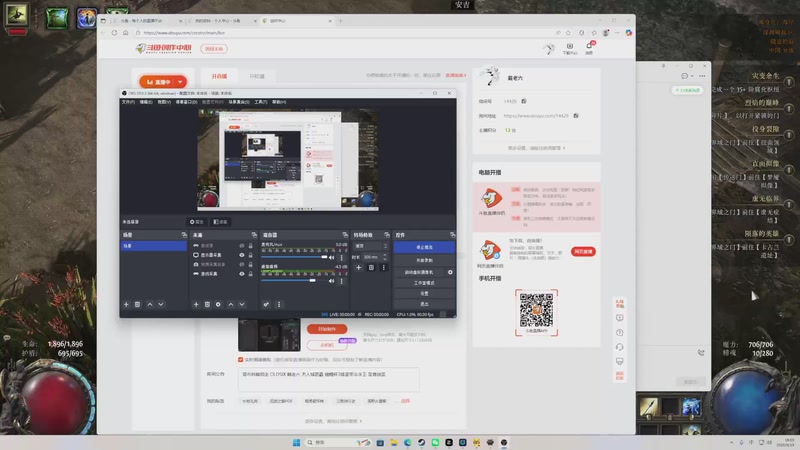Undock the Scenes panel icon
The height and width of the screenshot is (450, 800).
coord(184,235)
